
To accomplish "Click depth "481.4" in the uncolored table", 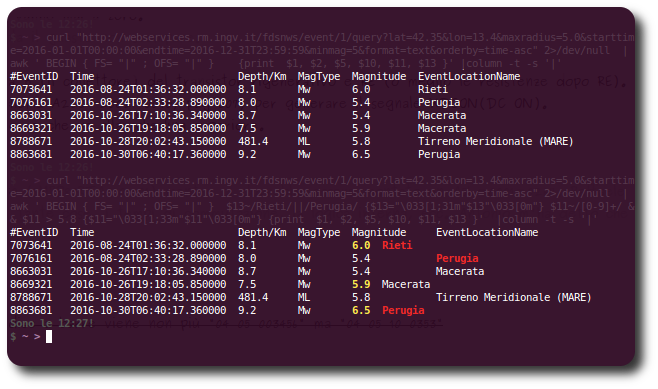I will [x=253, y=141].
